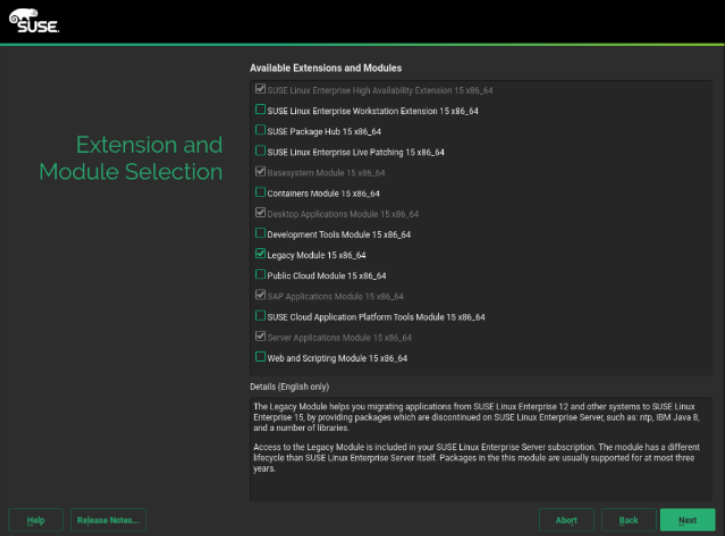Proceed with the Next button

pyautogui.click(x=688, y=520)
